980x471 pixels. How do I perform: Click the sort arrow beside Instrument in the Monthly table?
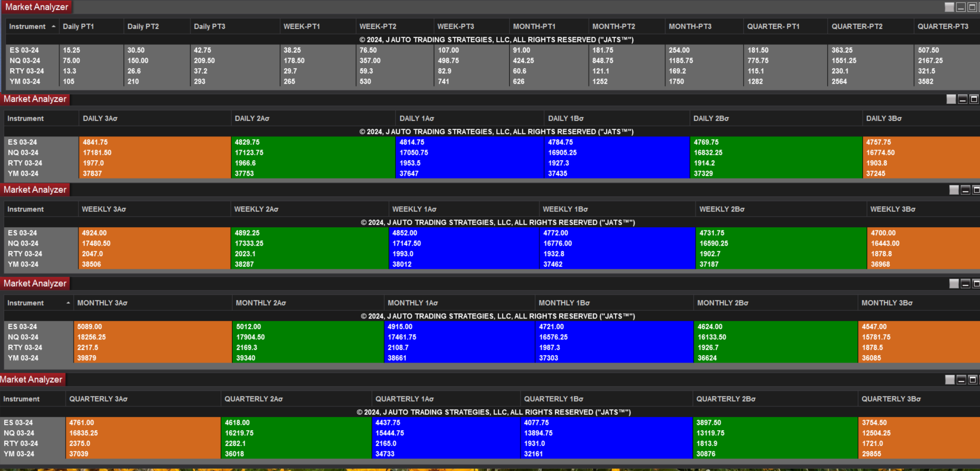[x=68, y=303]
